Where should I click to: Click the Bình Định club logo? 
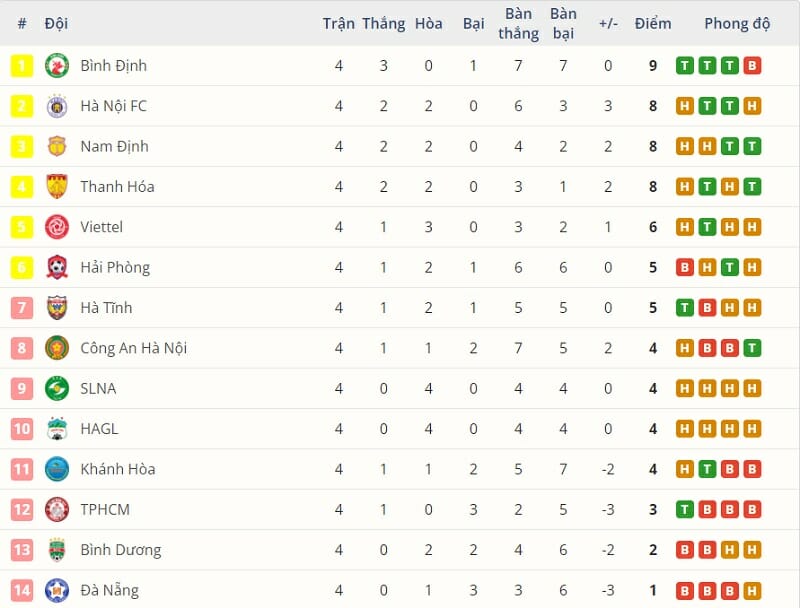tap(56, 66)
